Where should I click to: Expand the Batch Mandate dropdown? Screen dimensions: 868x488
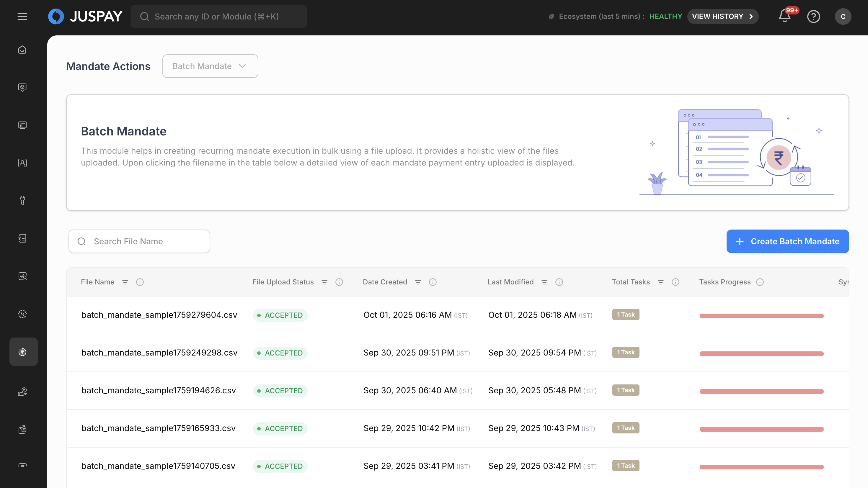[x=210, y=66]
